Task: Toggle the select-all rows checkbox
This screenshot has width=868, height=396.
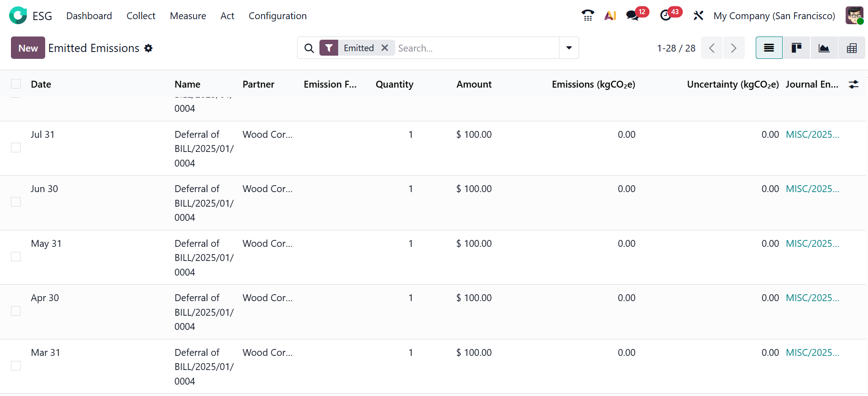Action: (x=16, y=84)
